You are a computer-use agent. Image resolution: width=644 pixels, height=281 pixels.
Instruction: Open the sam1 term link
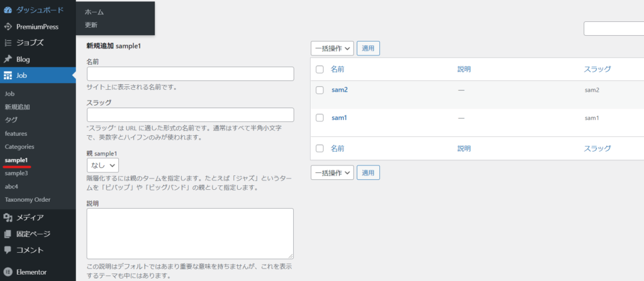(339, 118)
